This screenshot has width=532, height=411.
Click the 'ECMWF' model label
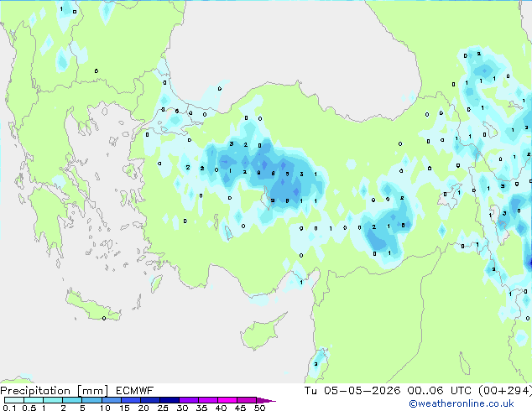coord(134,391)
